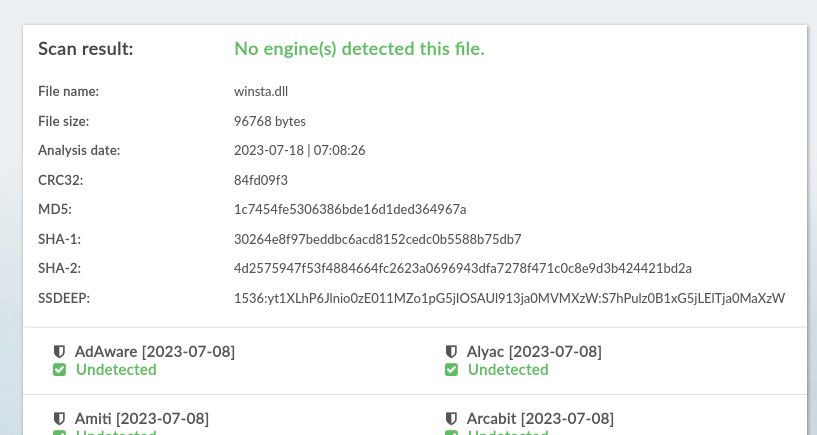Click the 'No engine(s) detected this file' message
Viewport: 817px width, 435px height.
pyautogui.click(x=360, y=48)
